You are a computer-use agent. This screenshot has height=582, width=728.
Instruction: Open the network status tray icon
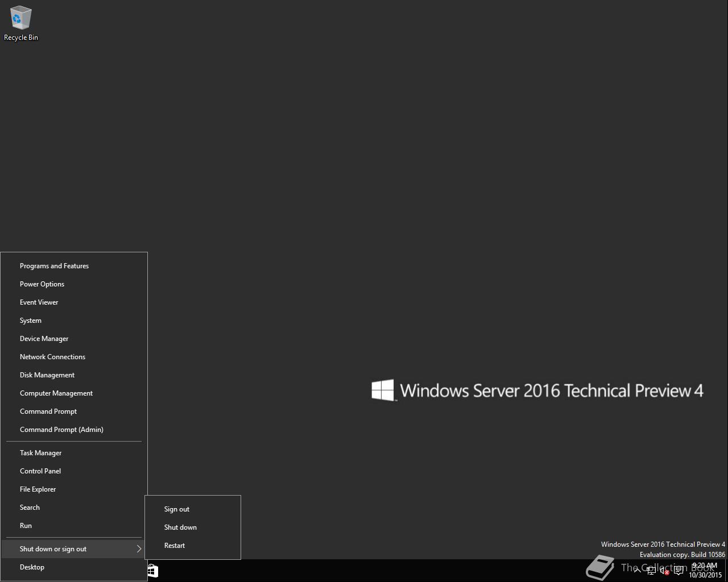click(x=651, y=571)
